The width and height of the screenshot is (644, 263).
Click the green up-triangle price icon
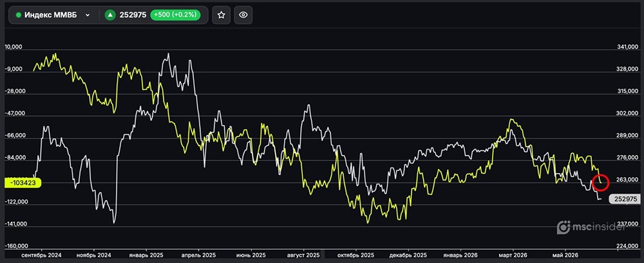(110, 15)
